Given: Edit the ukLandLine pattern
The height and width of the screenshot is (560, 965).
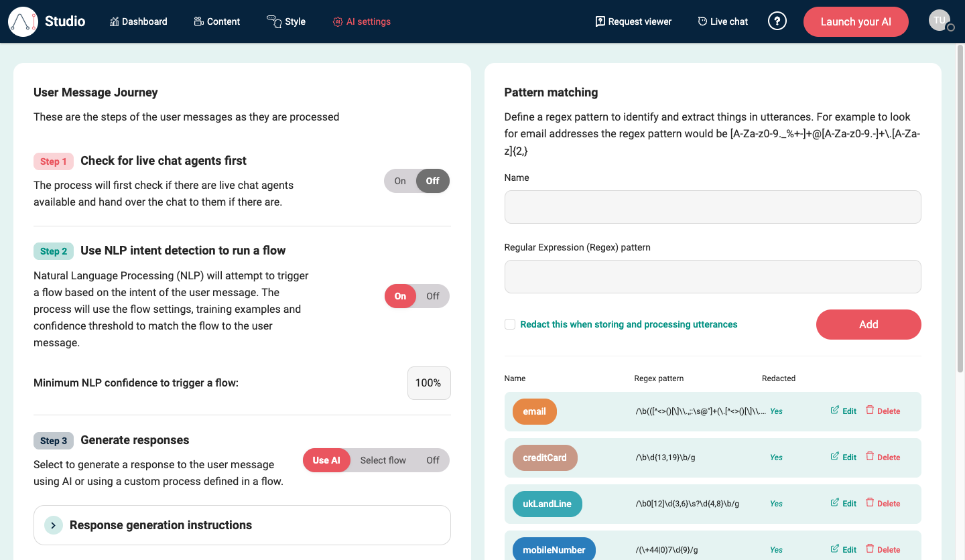Looking at the screenshot, I should (x=843, y=503).
